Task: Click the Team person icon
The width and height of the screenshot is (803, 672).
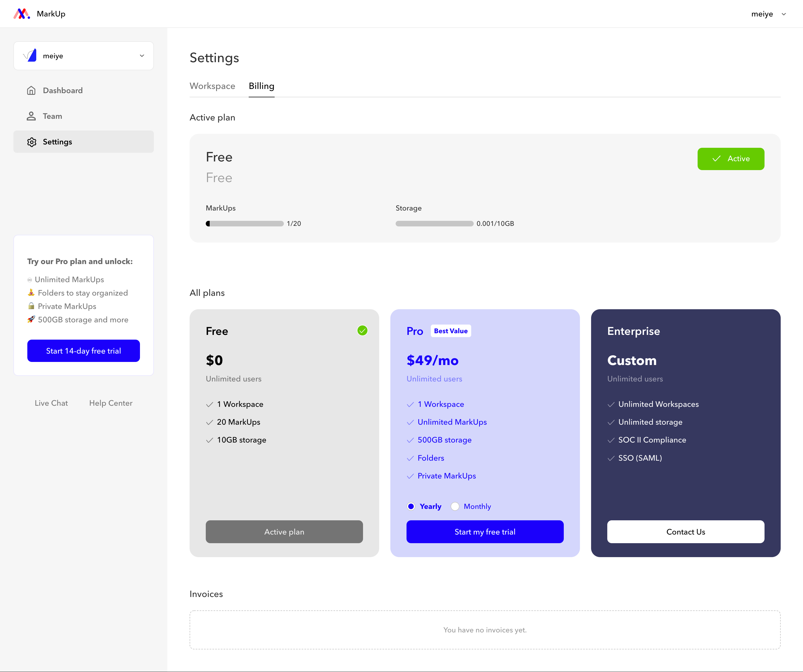Action: 31,116
